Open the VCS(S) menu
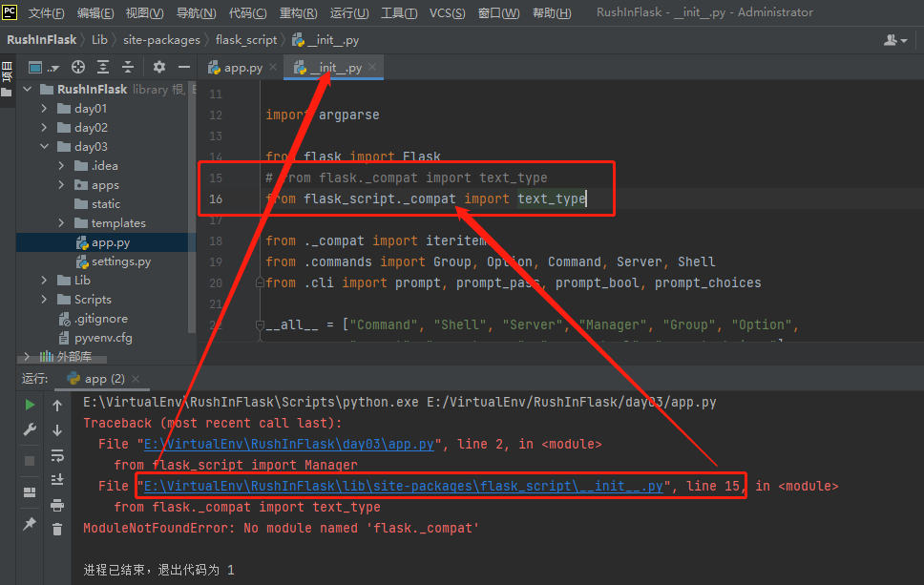The height and width of the screenshot is (585, 924). (x=448, y=12)
